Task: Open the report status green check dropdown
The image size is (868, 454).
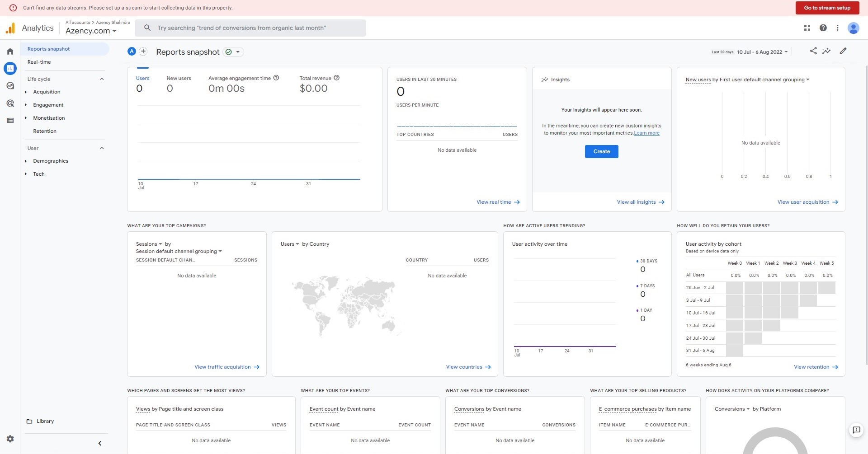Action: [233, 52]
